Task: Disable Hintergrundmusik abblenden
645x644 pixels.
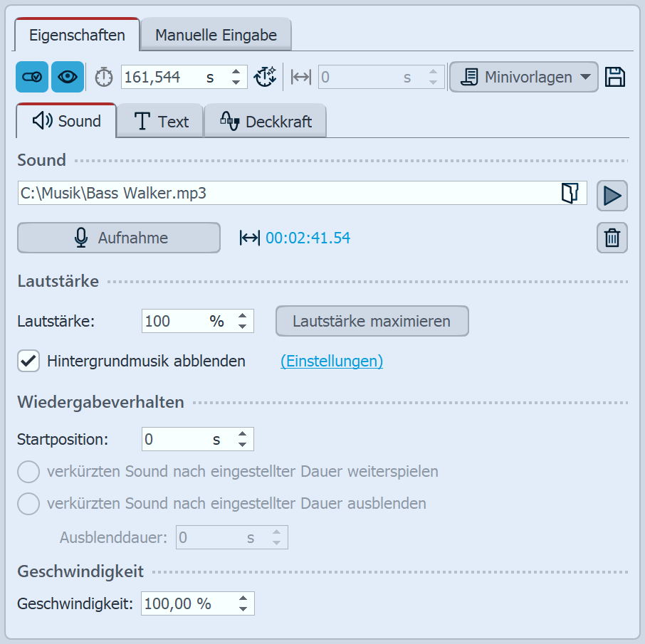Action: click(x=28, y=361)
